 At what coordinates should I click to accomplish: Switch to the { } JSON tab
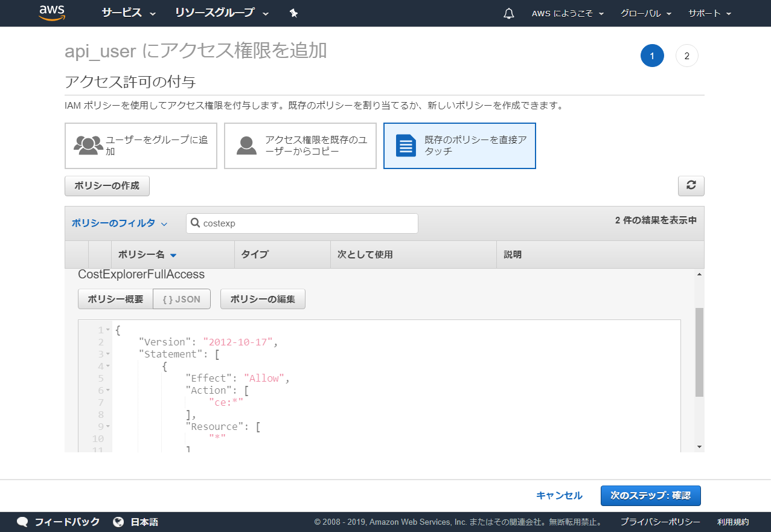(x=182, y=299)
